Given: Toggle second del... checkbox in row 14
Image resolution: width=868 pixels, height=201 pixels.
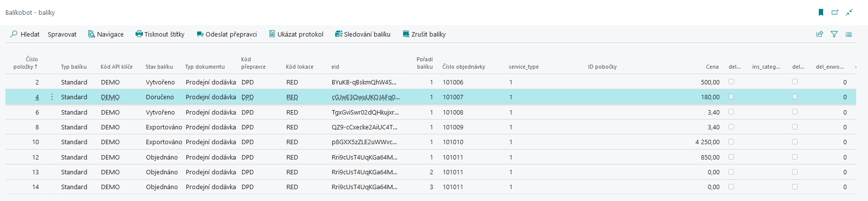Looking at the screenshot, I should point(795,187).
